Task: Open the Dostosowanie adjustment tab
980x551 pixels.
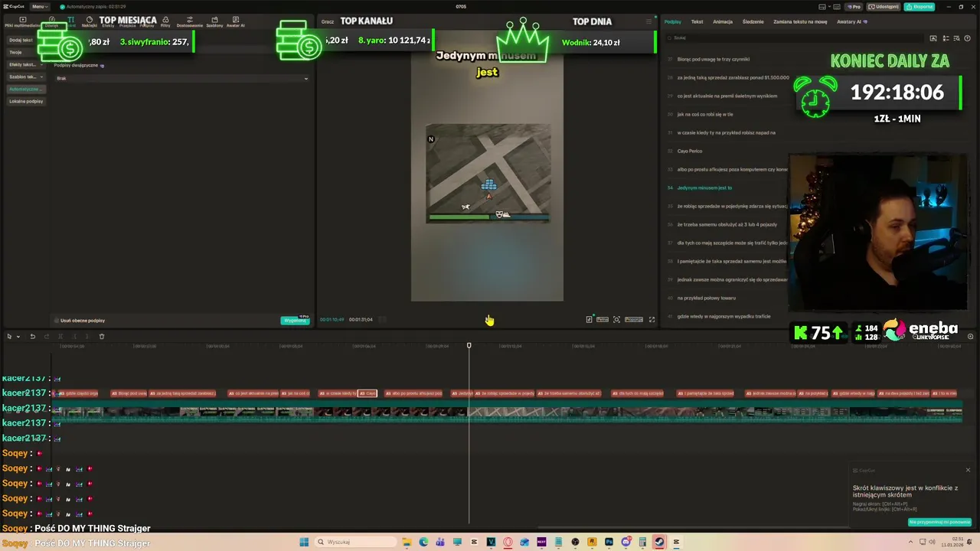Action: point(190,21)
